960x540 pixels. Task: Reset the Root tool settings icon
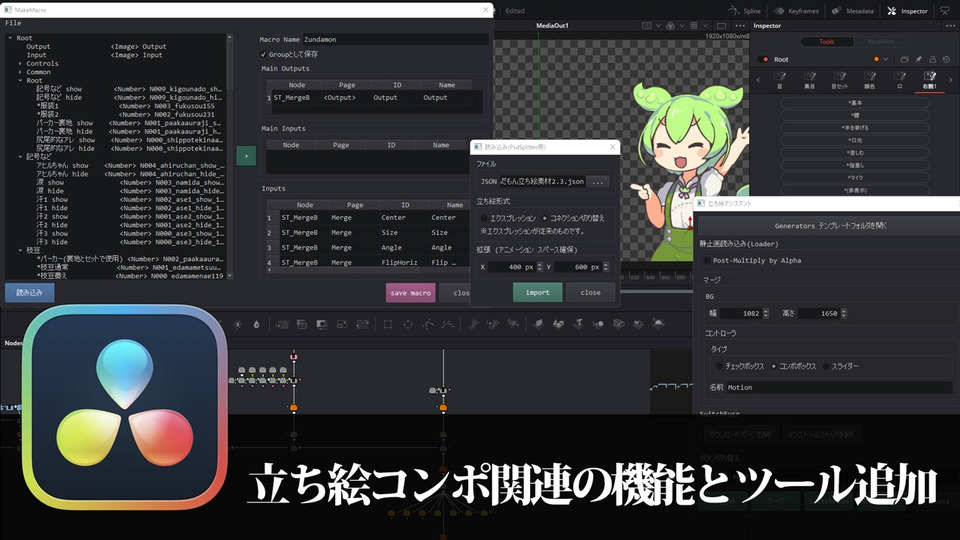[947, 59]
